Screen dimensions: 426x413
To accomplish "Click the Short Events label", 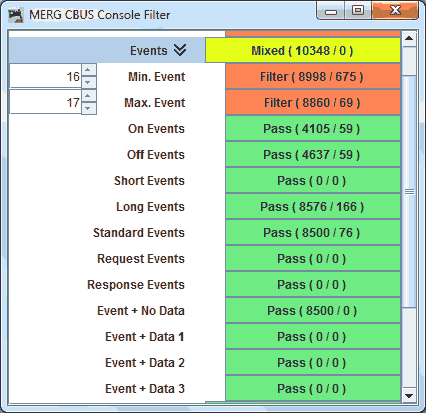I will pyautogui.click(x=149, y=181).
